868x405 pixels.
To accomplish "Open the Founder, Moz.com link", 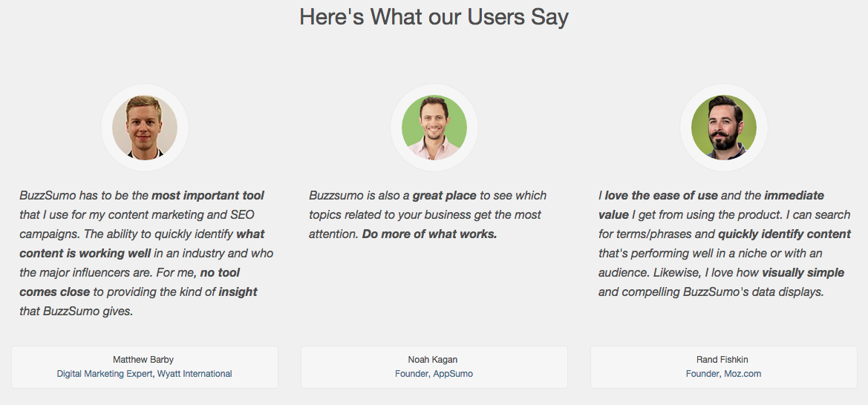I will (723, 373).
